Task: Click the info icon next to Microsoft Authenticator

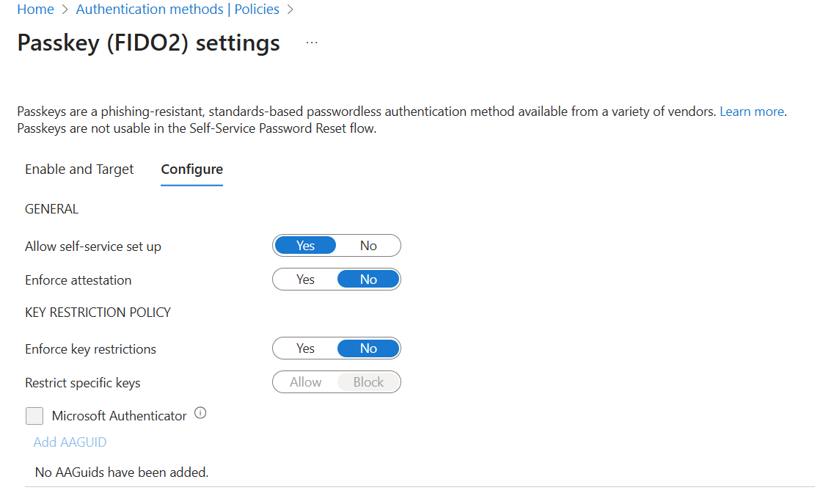Action: pos(200,414)
